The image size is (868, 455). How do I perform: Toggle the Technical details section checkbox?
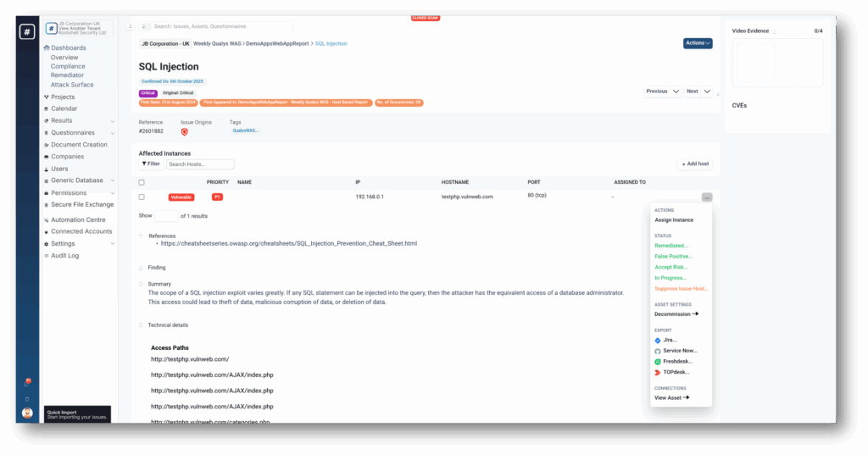142,325
